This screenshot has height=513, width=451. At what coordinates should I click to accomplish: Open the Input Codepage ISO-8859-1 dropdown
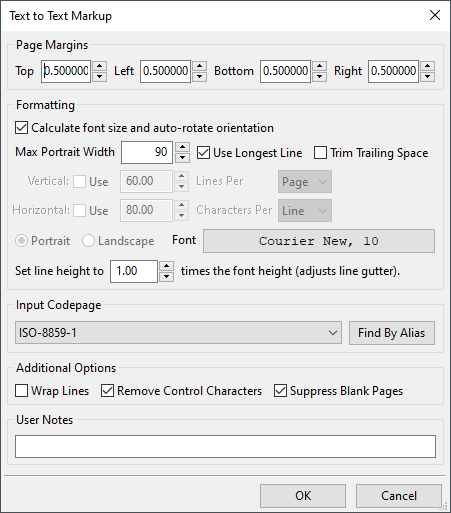point(178,333)
